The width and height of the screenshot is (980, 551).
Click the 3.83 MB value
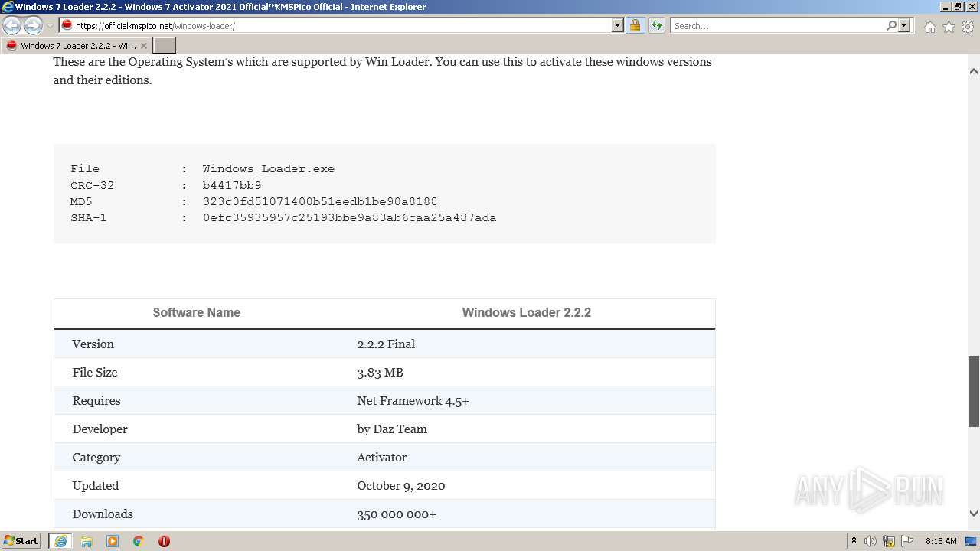[380, 372]
